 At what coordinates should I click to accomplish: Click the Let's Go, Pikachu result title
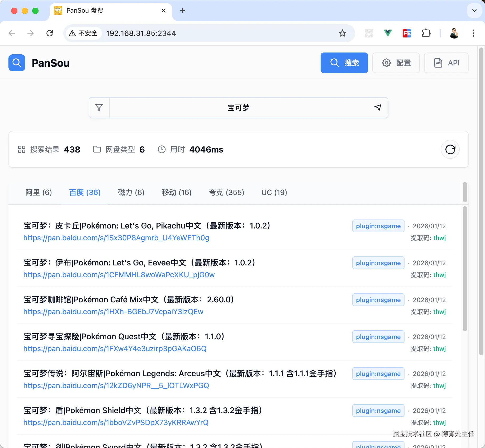tap(148, 226)
